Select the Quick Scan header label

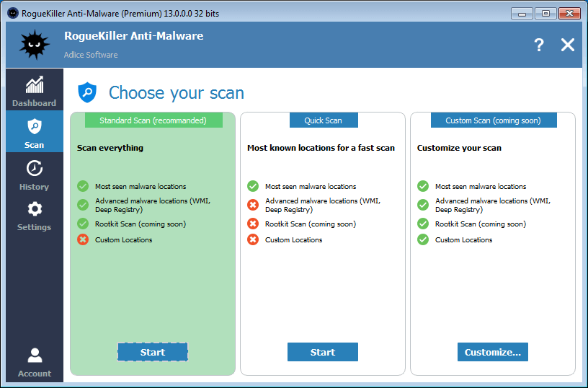(323, 120)
